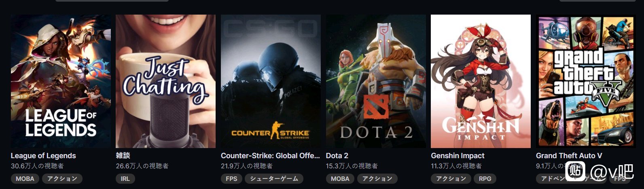Click the 雑談 category title
Image resolution: width=644 pixels, height=189 pixels.
coord(123,156)
